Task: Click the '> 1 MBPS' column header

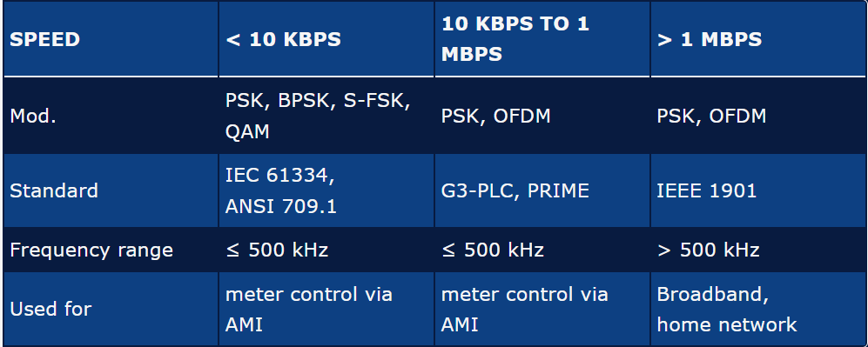Action: coord(757,39)
